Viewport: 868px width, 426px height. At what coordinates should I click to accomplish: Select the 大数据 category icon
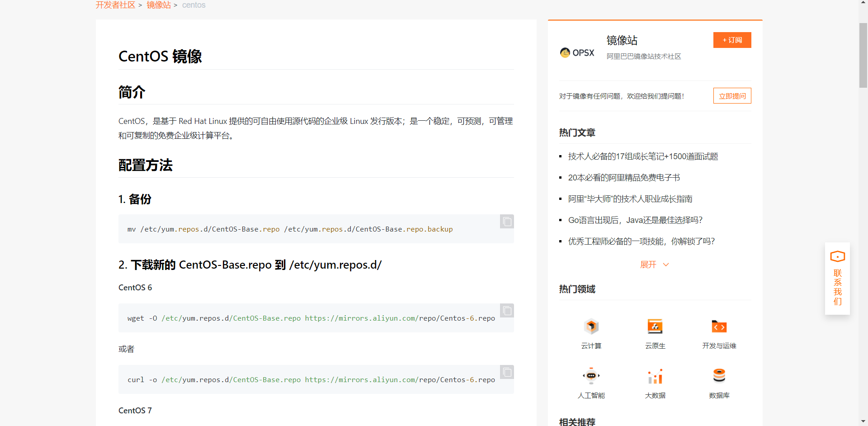(x=655, y=376)
